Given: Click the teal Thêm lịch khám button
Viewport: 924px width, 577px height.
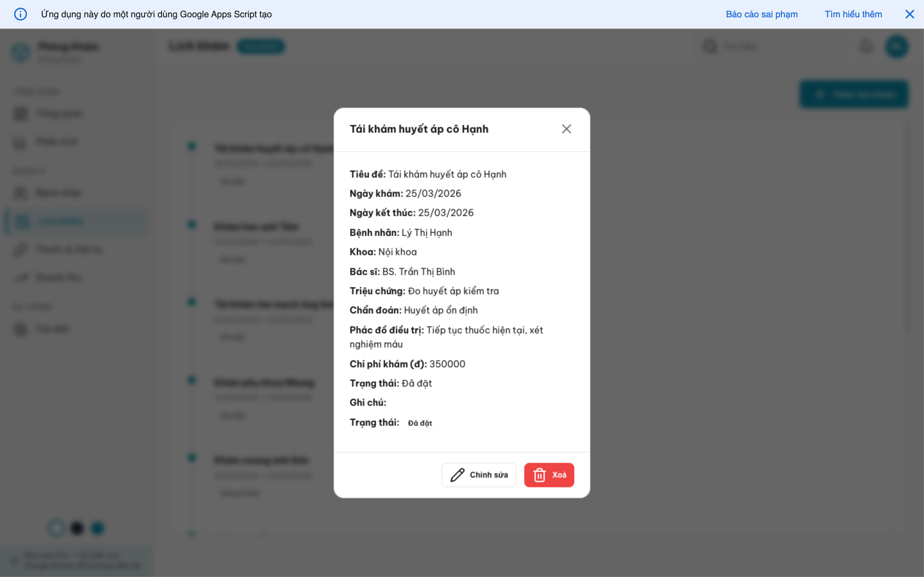Looking at the screenshot, I should [854, 94].
